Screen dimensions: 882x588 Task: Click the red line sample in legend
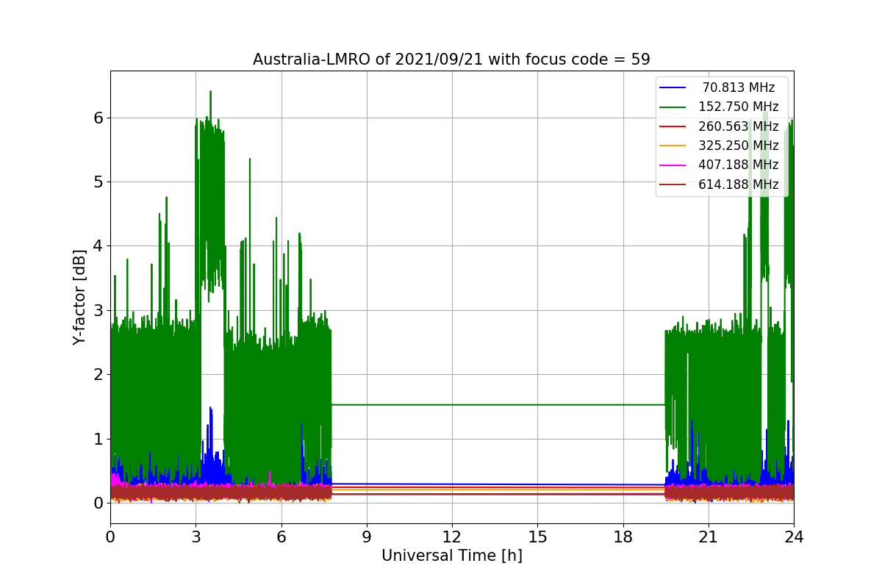coord(673,127)
